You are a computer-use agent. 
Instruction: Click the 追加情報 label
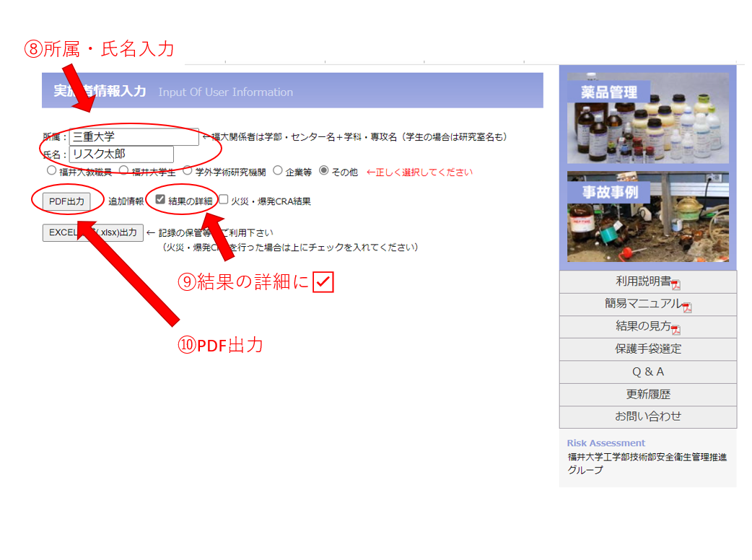pos(126,201)
